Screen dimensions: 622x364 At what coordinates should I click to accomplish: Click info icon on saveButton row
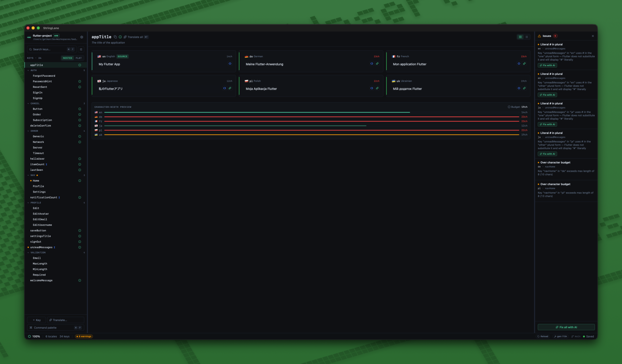coord(80,230)
